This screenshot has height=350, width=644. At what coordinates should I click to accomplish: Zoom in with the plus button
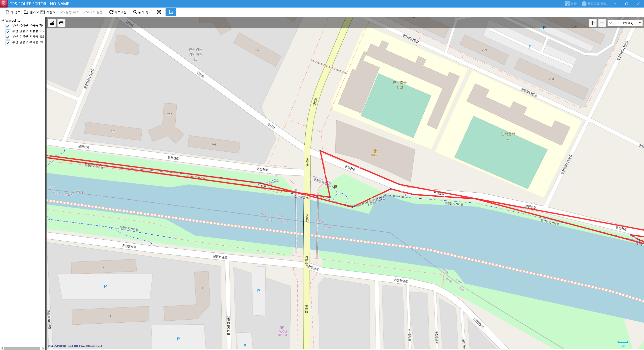pyautogui.click(x=593, y=23)
